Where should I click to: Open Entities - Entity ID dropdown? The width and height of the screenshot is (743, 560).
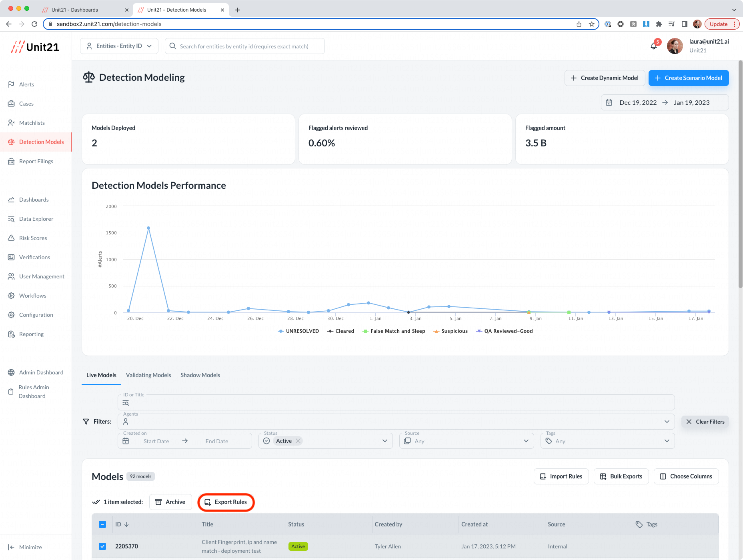pos(119,46)
